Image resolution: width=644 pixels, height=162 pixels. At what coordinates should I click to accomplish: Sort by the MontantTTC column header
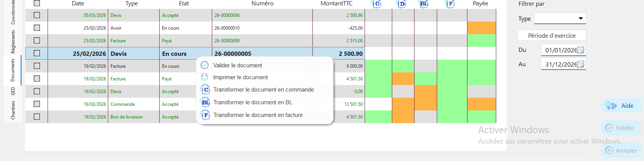(337, 3)
